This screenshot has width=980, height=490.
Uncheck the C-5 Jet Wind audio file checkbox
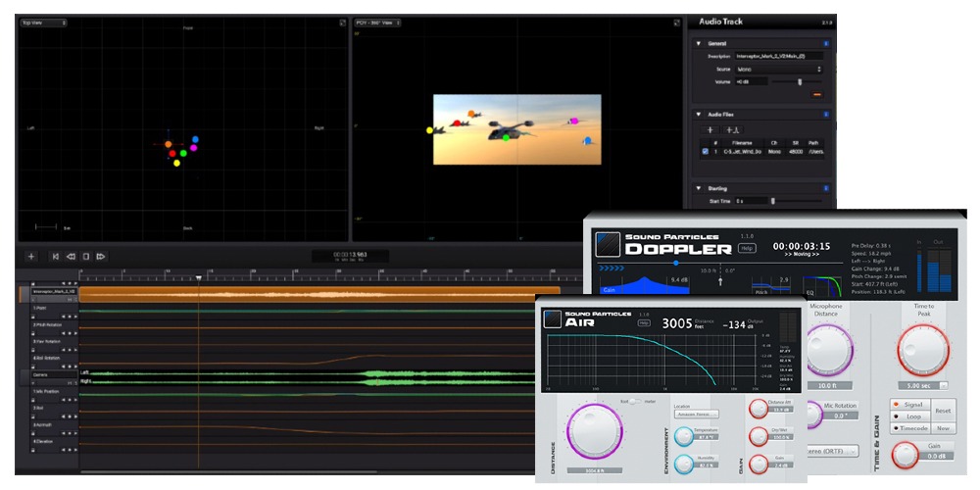[x=705, y=152]
